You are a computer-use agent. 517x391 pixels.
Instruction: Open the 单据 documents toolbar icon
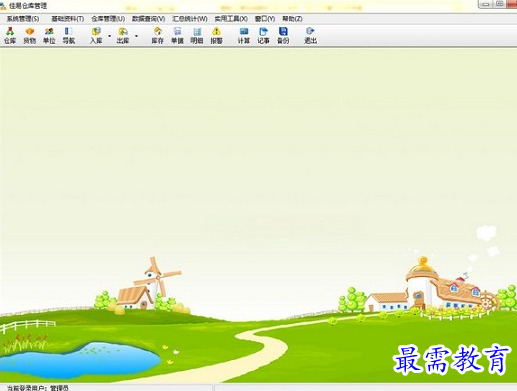click(177, 36)
